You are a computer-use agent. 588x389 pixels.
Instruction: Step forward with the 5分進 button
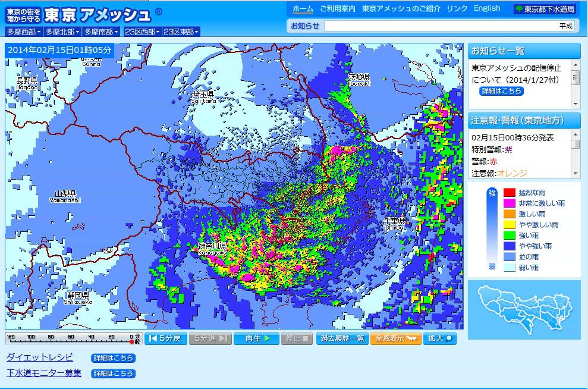pos(210,338)
